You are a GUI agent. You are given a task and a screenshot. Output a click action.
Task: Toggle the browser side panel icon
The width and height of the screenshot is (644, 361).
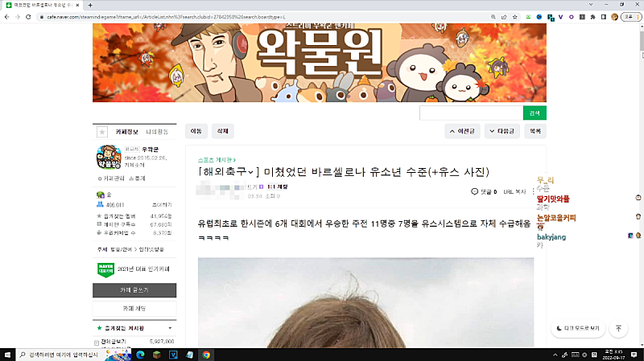coord(603,17)
